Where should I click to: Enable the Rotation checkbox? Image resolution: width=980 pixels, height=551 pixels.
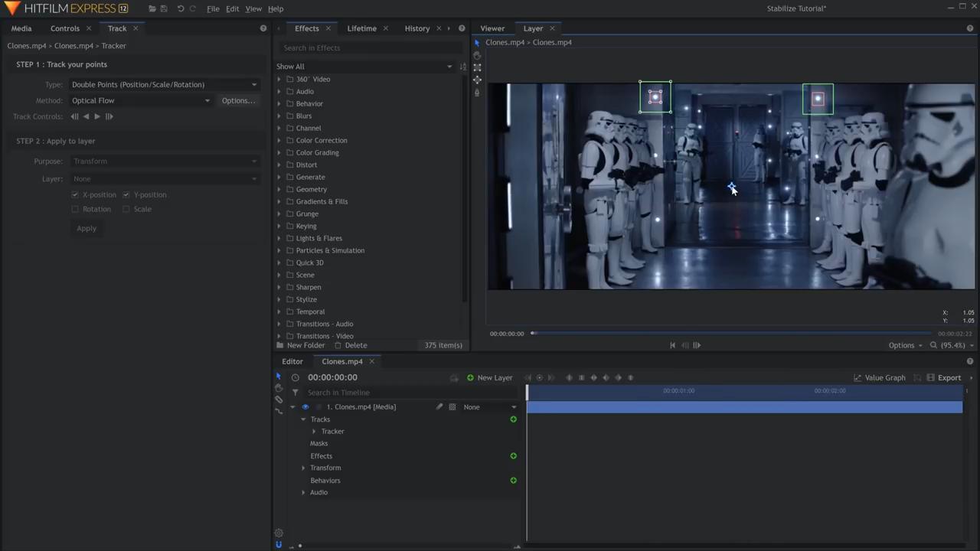75,209
